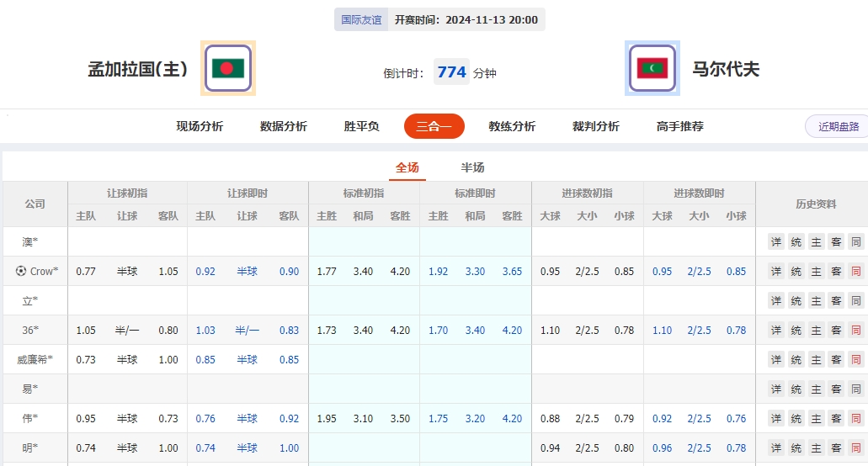
Task: Click the Bangladesh flag team icon
Action: tap(227, 68)
